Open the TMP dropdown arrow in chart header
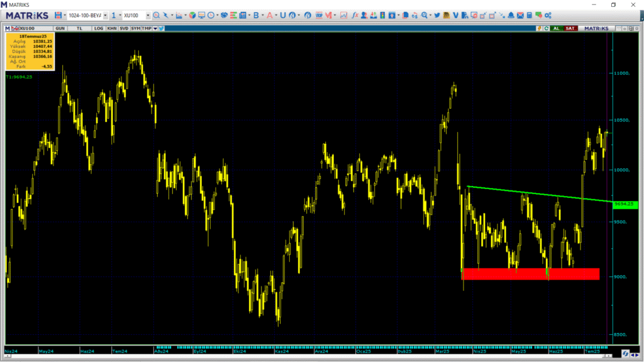Viewport: 644px width, 362px height. point(155,28)
